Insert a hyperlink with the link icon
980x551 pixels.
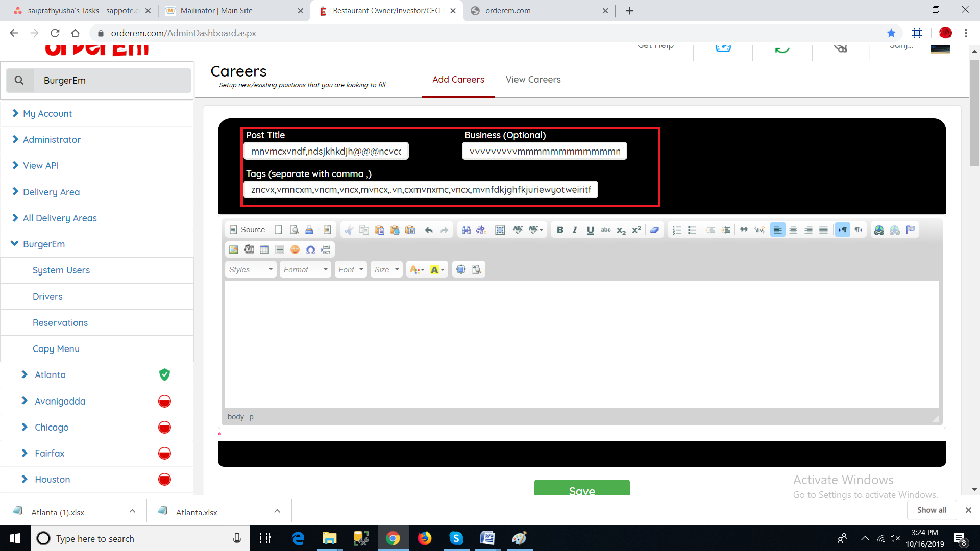(879, 230)
